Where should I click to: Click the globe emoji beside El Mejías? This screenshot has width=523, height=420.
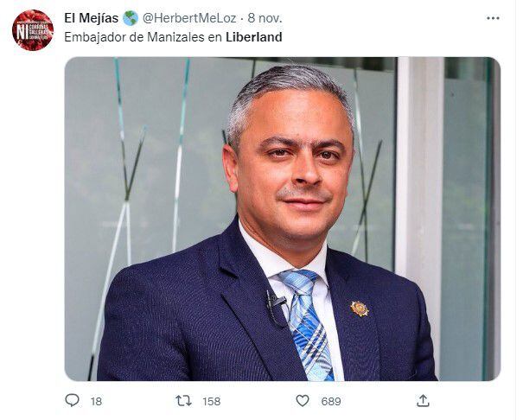tap(130, 17)
